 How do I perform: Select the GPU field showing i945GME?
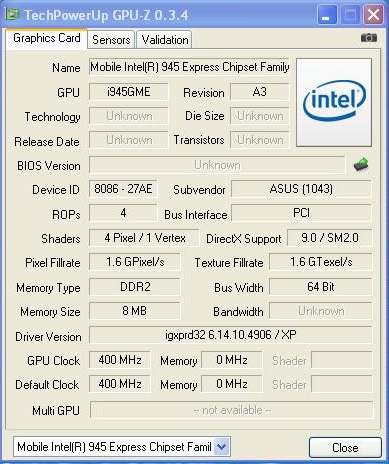tap(128, 92)
